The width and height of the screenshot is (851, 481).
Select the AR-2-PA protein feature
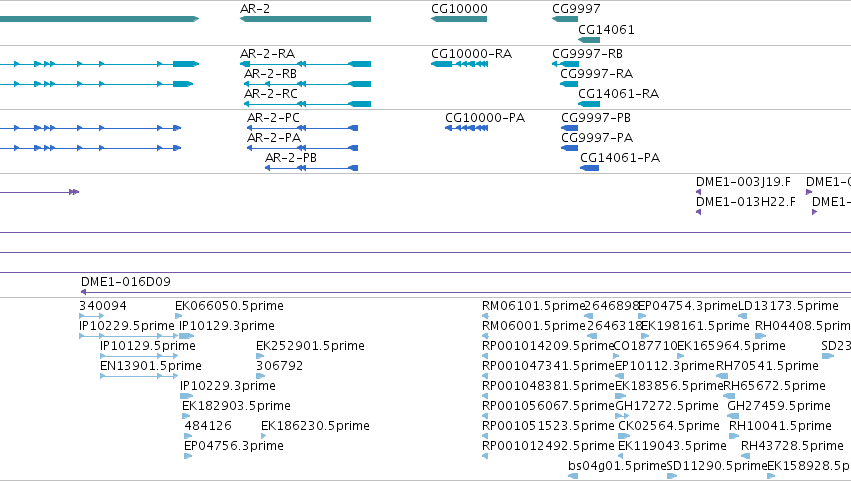coord(302,148)
